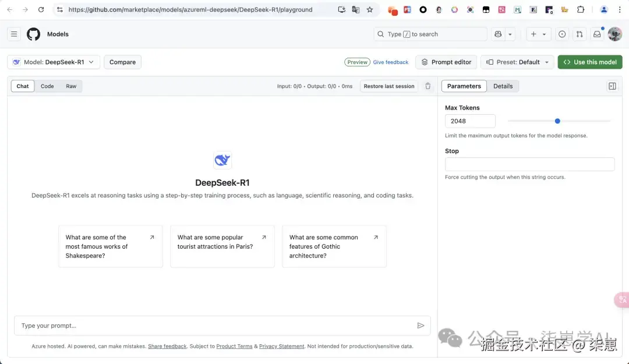This screenshot has width=629, height=364.
Task: Open the browser extensions puzzle icon
Action: coord(581,10)
